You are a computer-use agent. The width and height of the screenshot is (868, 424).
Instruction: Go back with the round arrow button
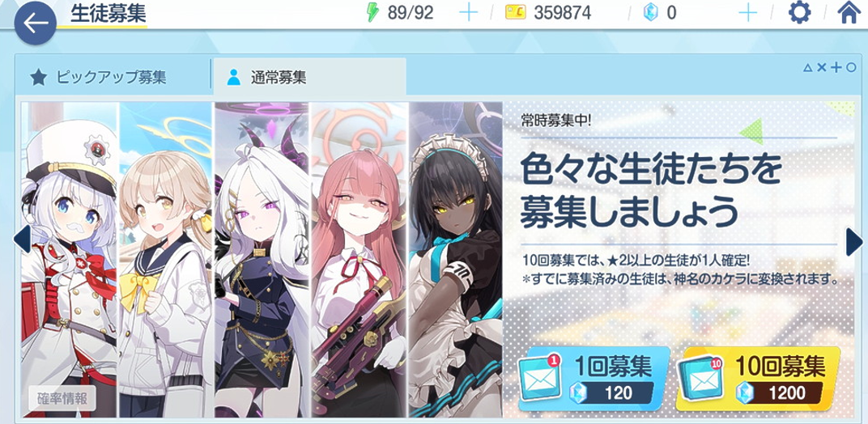36,23
